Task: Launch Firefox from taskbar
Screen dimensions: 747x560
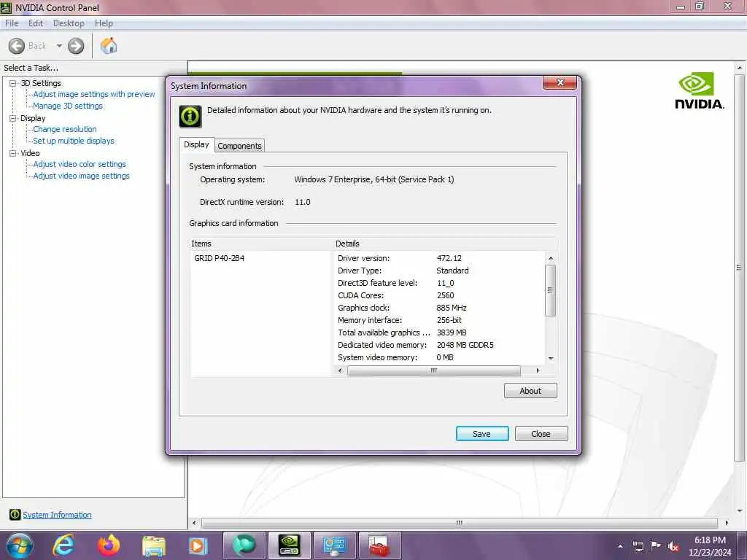Action: [109, 545]
